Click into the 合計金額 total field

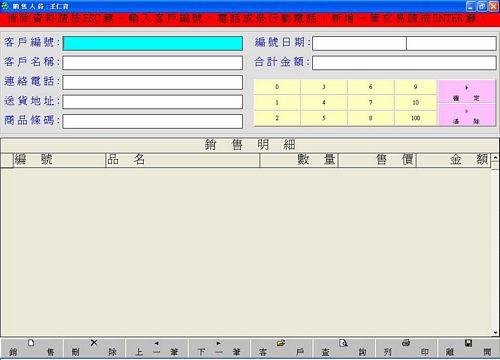click(404, 63)
